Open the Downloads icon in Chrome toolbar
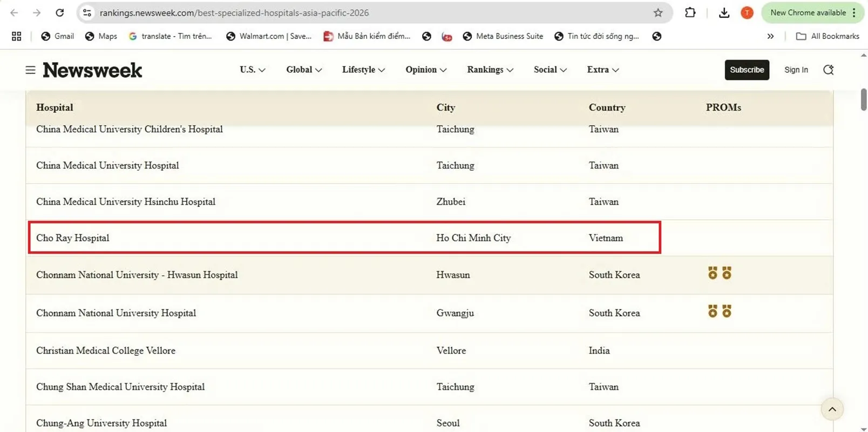This screenshot has height=432, width=868. pyautogui.click(x=724, y=12)
